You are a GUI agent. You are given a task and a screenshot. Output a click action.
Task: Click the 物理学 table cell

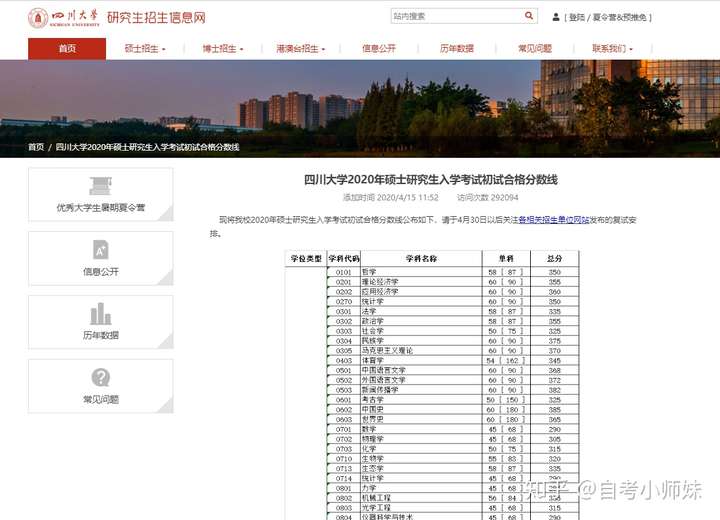(x=421, y=439)
